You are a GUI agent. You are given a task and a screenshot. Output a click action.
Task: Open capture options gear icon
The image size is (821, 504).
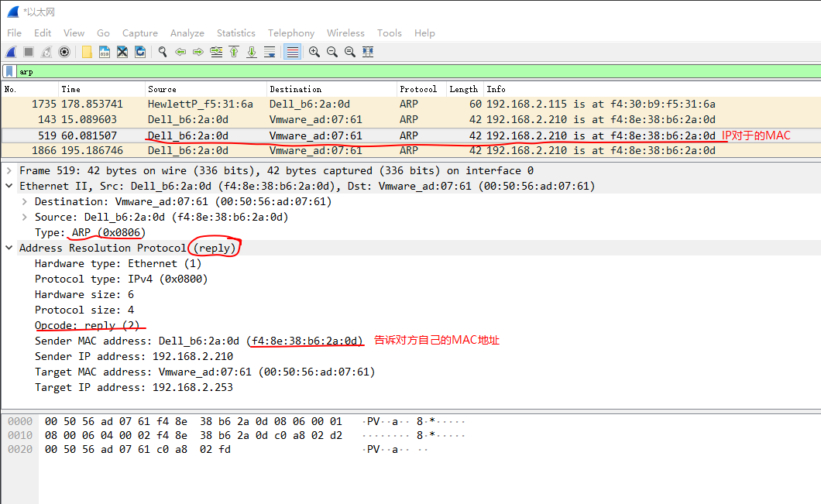[64, 52]
